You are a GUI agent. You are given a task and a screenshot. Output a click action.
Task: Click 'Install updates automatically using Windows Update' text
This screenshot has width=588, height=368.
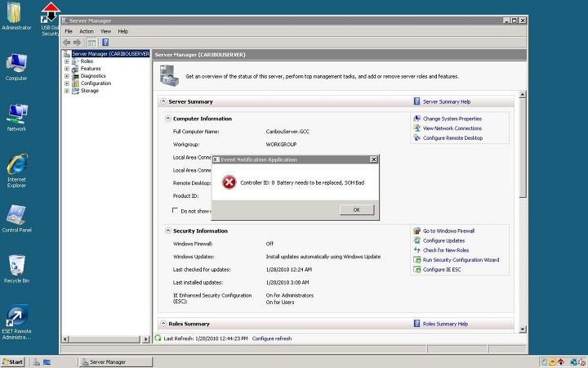323,257
